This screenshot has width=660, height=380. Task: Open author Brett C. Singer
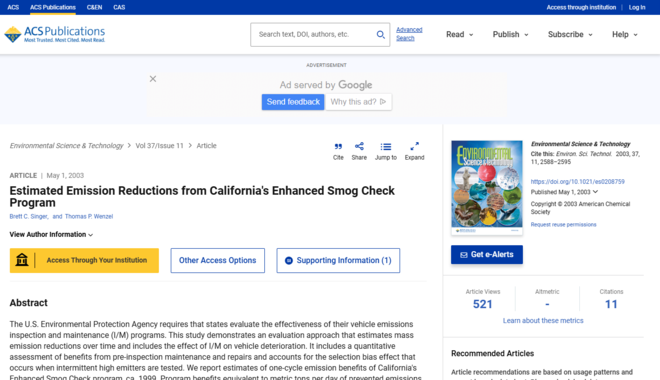click(x=29, y=216)
